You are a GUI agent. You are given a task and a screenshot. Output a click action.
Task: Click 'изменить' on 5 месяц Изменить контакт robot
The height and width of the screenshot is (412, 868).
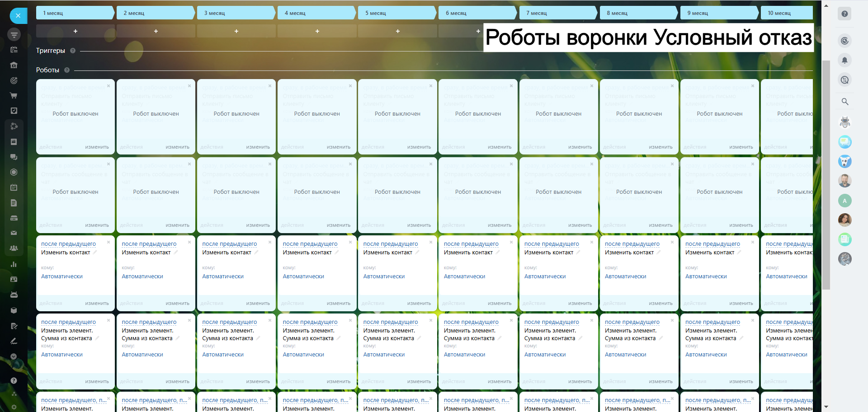[x=419, y=304]
